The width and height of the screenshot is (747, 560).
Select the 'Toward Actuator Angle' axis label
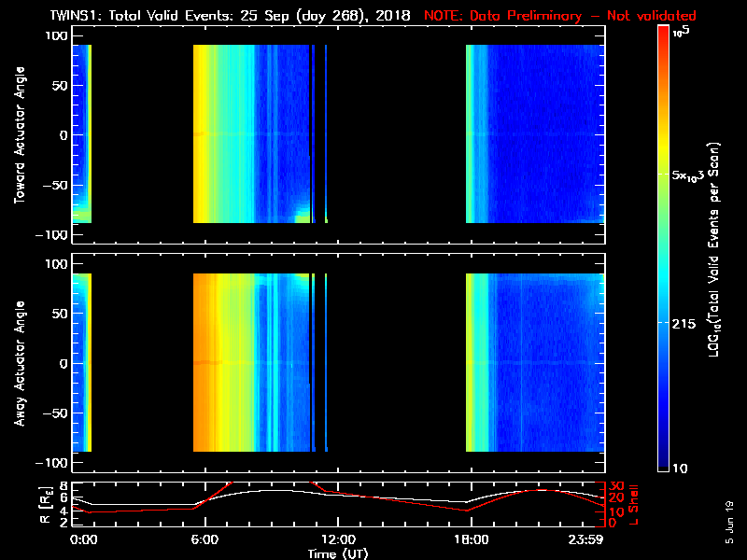[19, 134]
